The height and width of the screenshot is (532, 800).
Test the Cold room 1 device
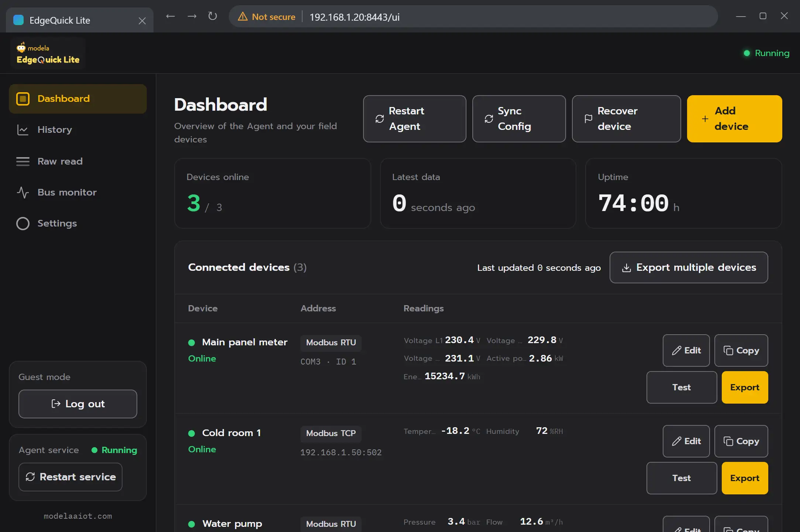(x=682, y=478)
